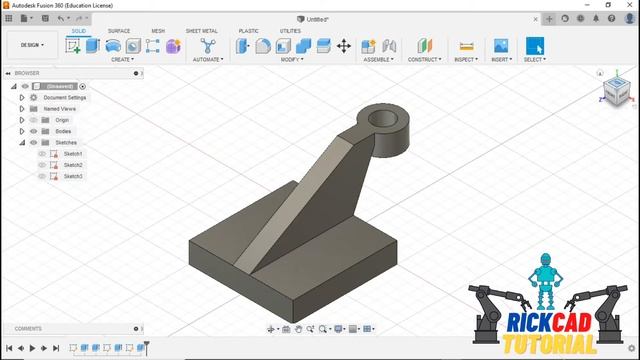Switch to the MESH tab

pos(158,31)
